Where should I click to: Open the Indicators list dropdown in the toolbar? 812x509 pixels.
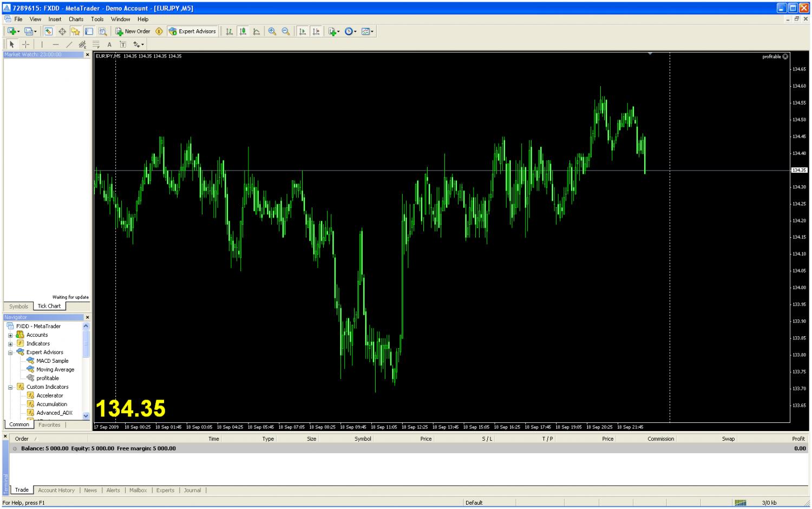[x=334, y=31]
